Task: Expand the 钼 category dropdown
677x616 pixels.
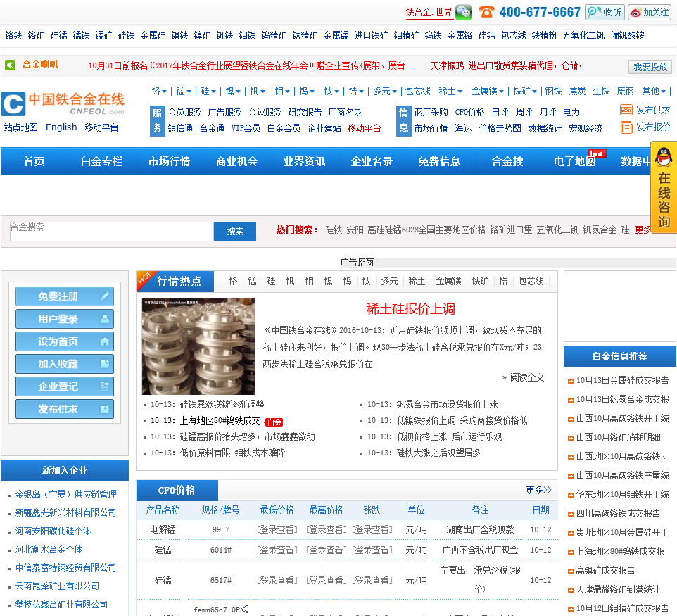Action: (x=282, y=91)
